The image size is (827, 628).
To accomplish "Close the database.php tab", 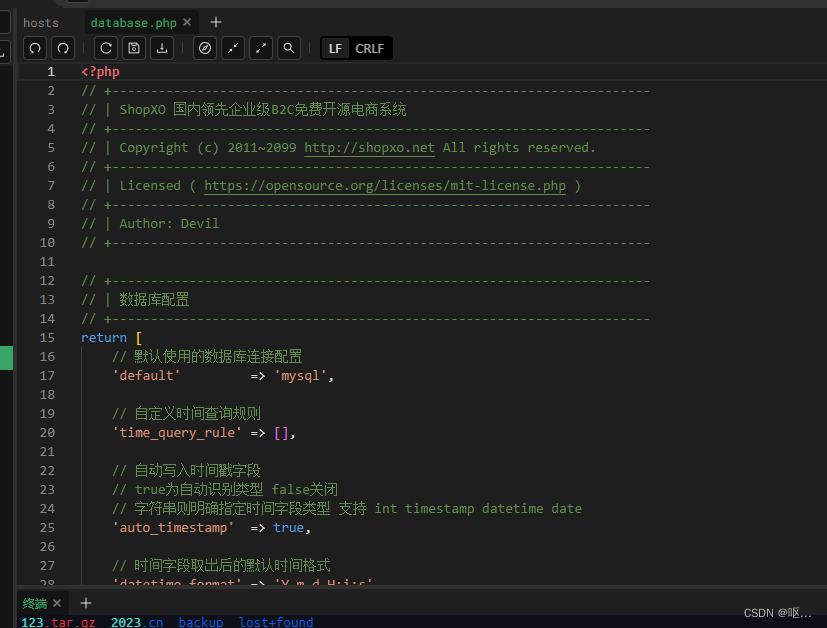I will pyautogui.click(x=188, y=22).
